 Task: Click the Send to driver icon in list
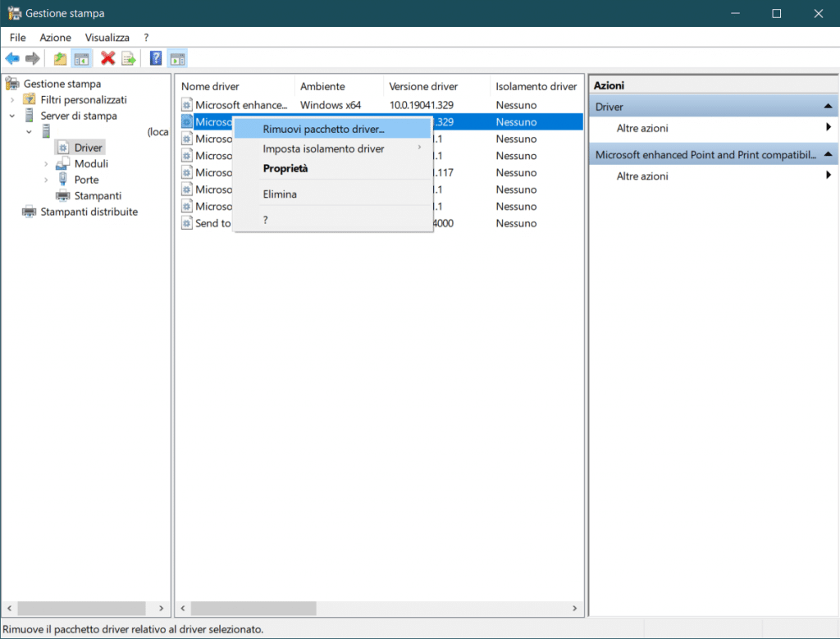pos(186,223)
